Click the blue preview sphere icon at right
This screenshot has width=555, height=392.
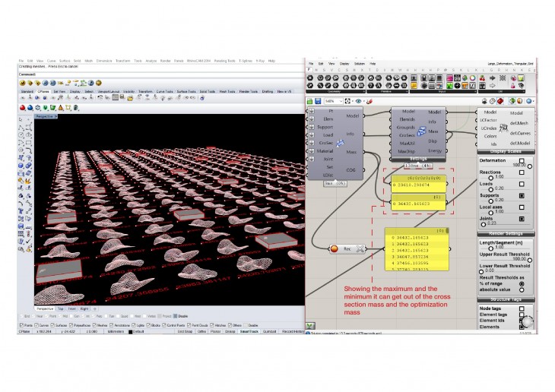(x=529, y=101)
